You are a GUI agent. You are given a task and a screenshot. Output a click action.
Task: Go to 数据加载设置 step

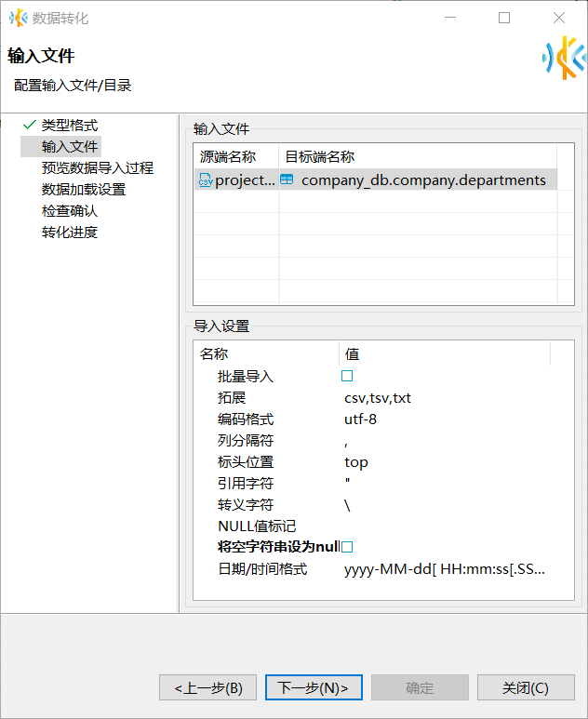pyautogui.click(x=84, y=189)
